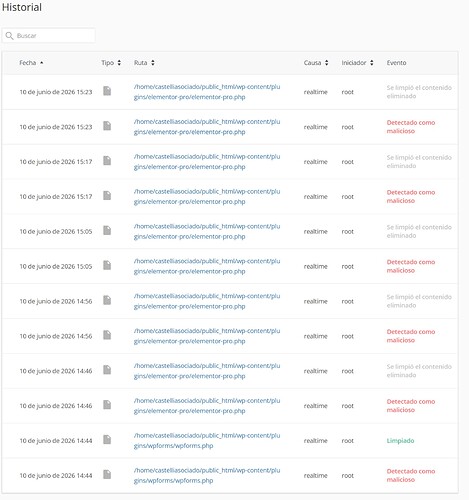Open elementor-pro.php path in 14:56 cleaned row
Viewport: 469px width, 500px height.
point(207,301)
